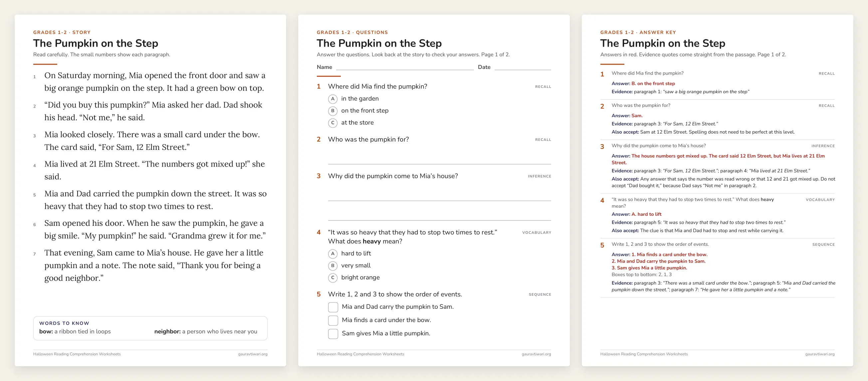Image resolution: width=868 pixels, height=381 pixels.
Task: Click question 'Why did the pumpkin come to Mia's house?' on questions page
Action: 393,176
